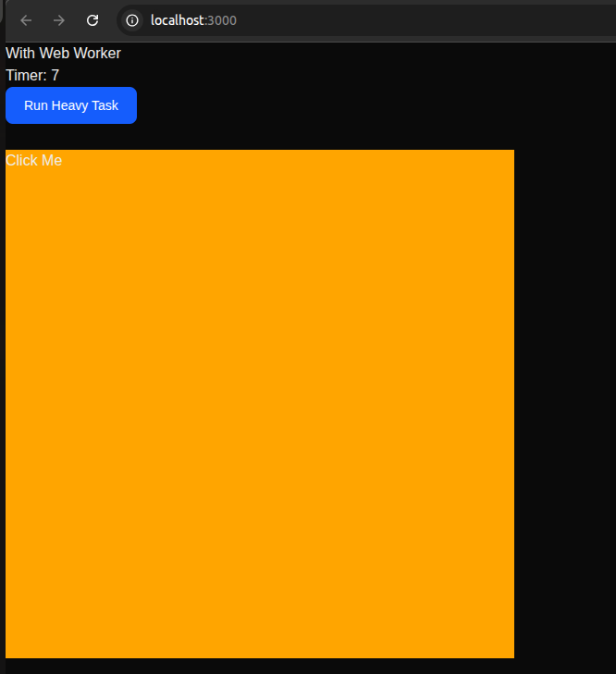Go forward in browser history
This screenshot has width=616, height=674.
click(x=59, y=20)
